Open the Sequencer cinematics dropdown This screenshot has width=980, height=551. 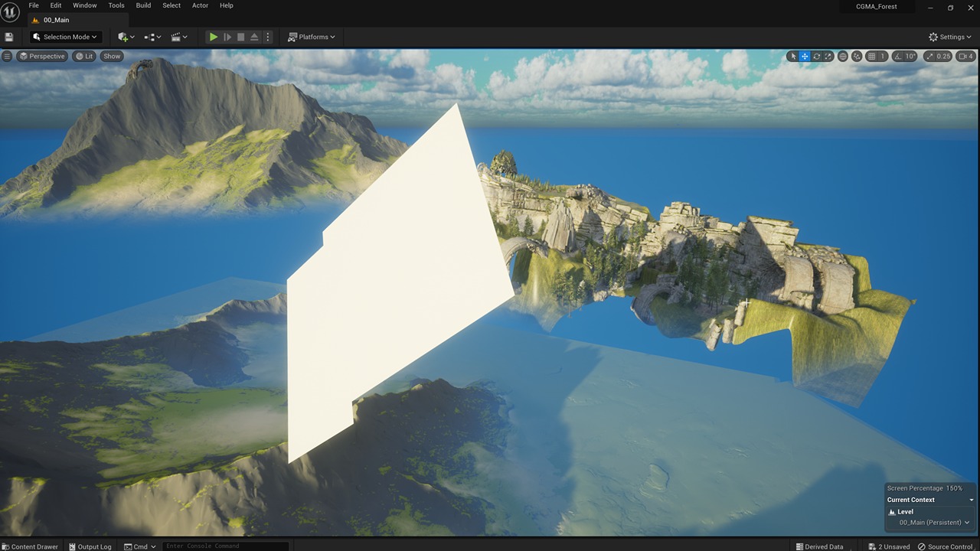click(179, 37)
